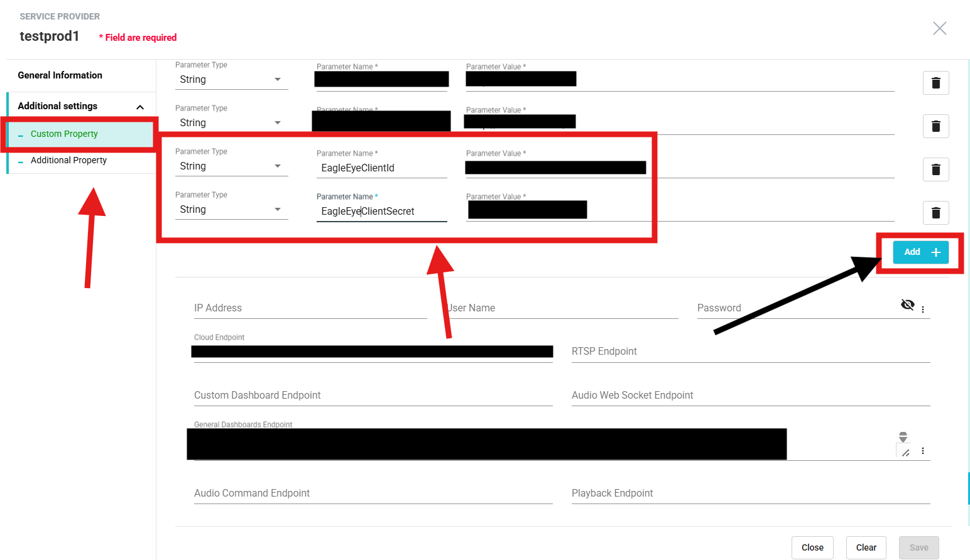
Task: Click the Close button at bottom
Action: 812,547
